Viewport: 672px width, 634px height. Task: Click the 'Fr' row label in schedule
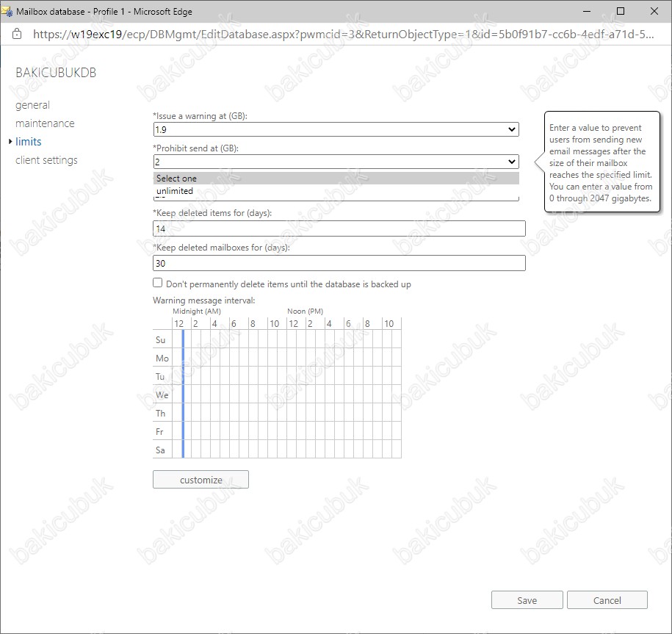pos(159,432)
